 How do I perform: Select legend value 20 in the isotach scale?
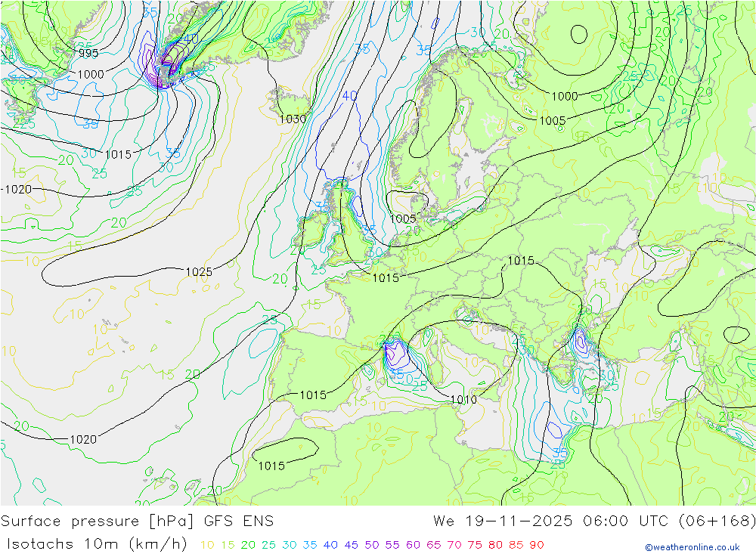point(248,546)
